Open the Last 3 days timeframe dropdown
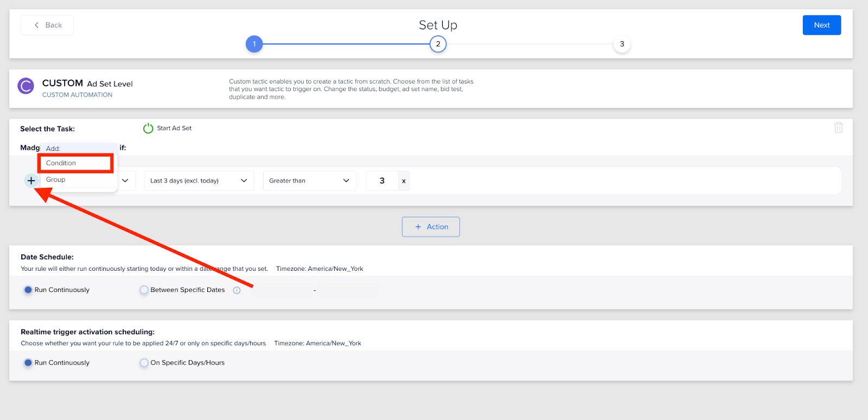Screen dimensions: 868x420 coord(199,181)
